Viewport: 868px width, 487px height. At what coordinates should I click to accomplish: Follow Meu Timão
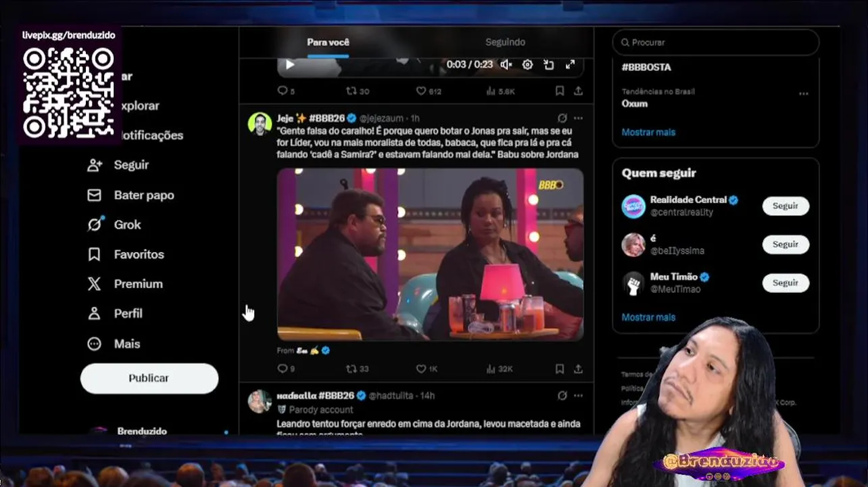coord(786,283)
